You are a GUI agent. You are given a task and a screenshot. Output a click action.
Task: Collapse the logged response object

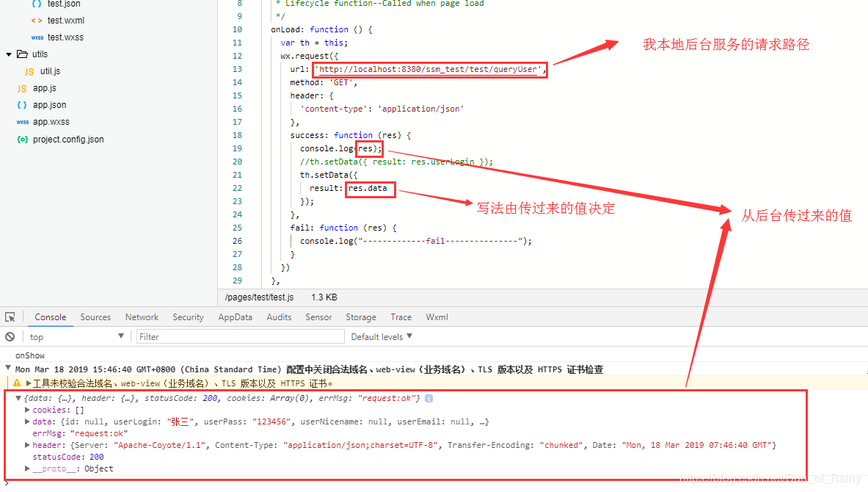[18, 398]
